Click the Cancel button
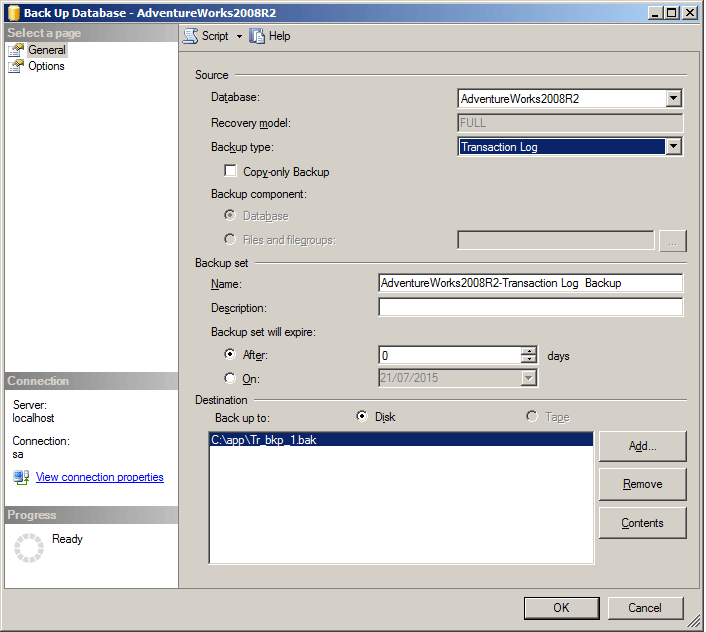This screenshot has height=632, width=706. pyautogui.click(x=645, y=608)
